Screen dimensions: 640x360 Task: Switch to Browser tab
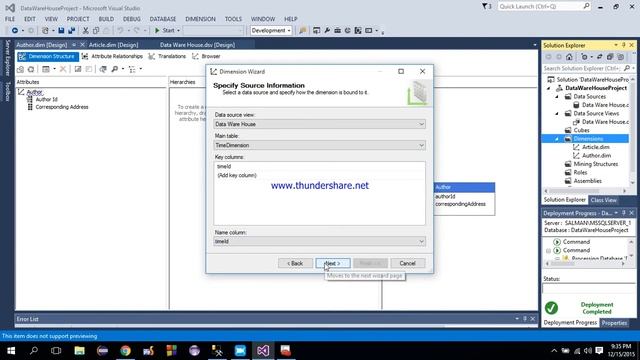206,56
